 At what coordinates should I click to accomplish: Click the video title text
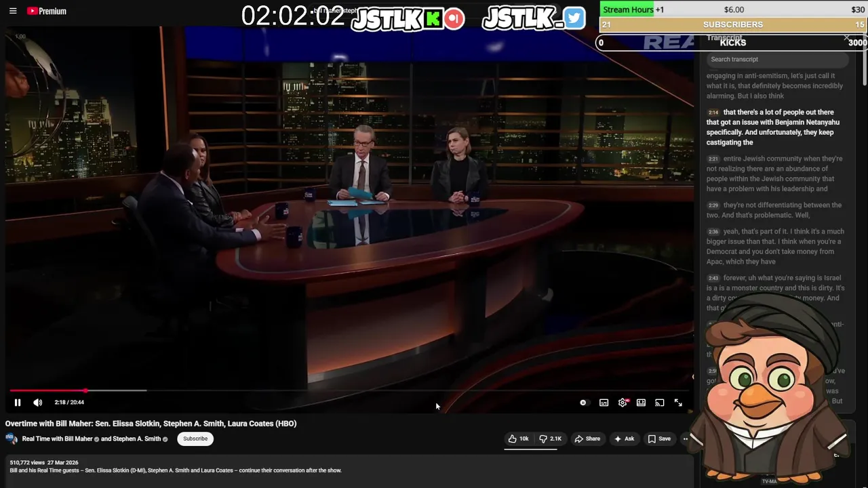[x=151, y=424]
